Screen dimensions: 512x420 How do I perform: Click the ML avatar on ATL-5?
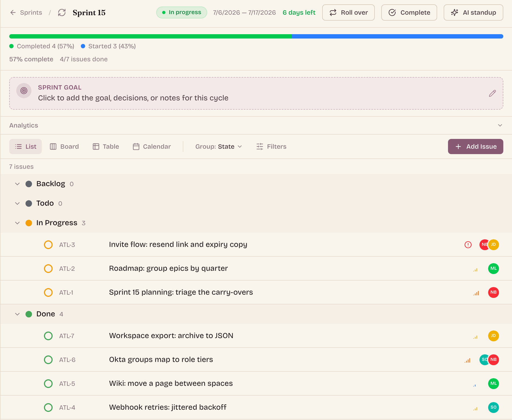click(x=494, y=384)
